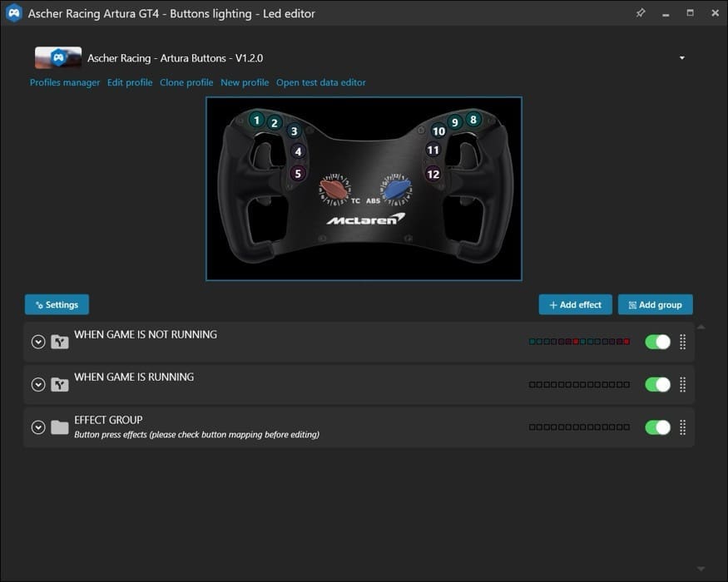Click the controller icon on WHEN GAME IS NOT RUNNING
The height and width of the screenshot is (582, 728).
59,342
